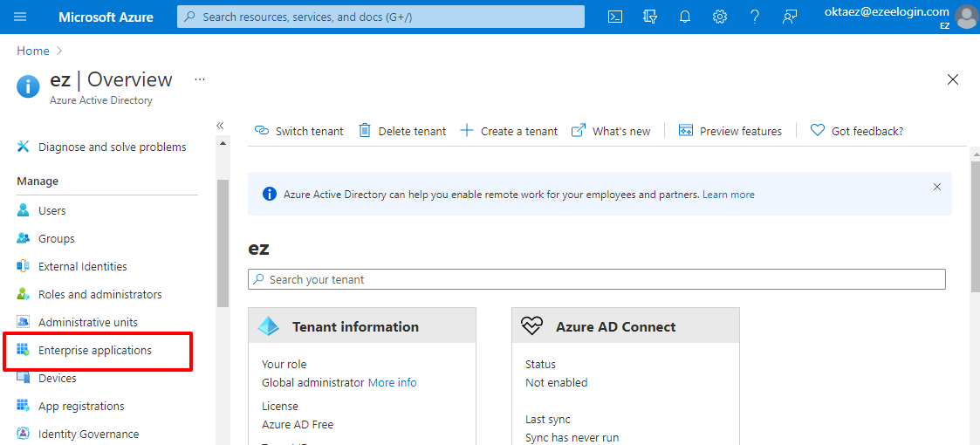The image size is (980, 445).
Task: Click What's new command
Action: [x=611, y=131]
